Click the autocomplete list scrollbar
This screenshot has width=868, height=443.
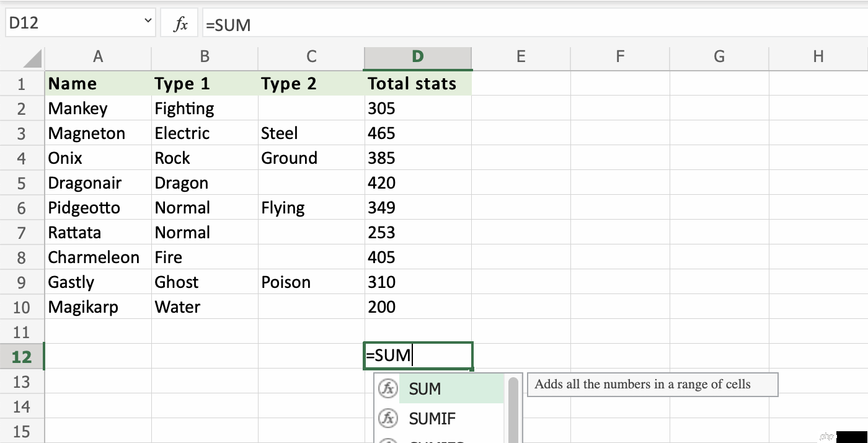point(513,409)
